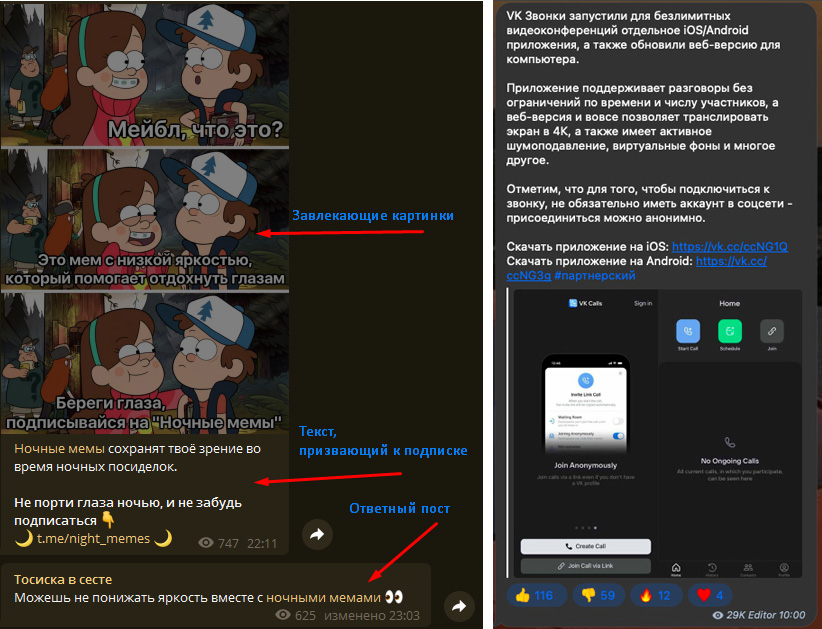Viewport: 822px width, 629px height.
Task: Click the paragraph starting Отметим, что для того
Action: 650,203
